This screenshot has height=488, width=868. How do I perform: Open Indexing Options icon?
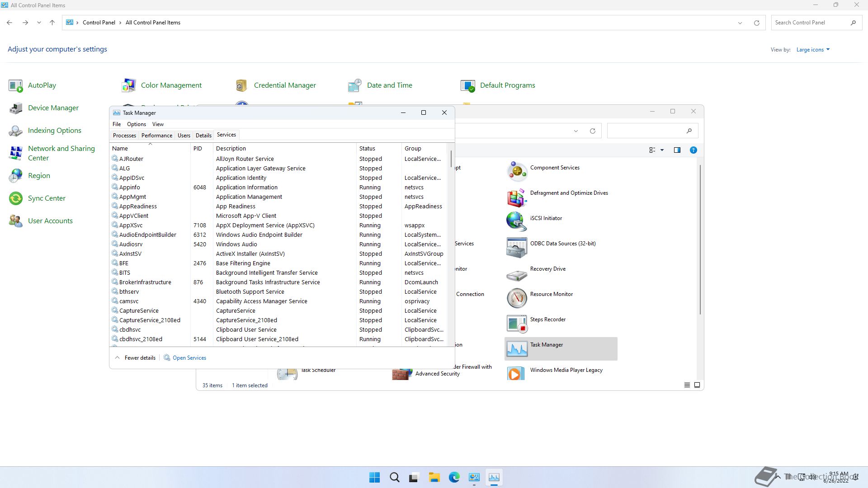pos(16,131)
